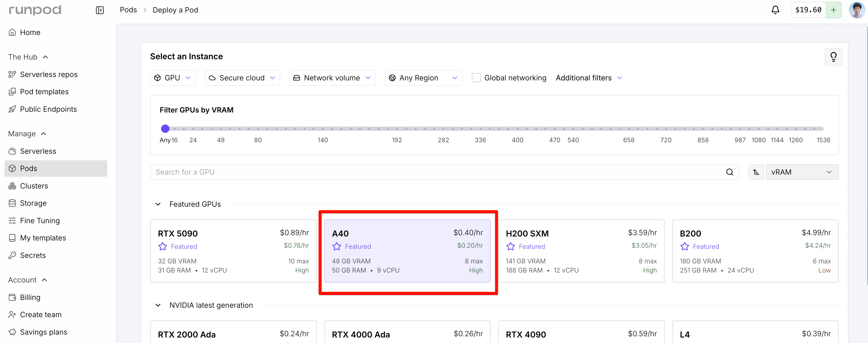Click the Billing wallet icon
Viewport: 868px width, 343px height.
tap(12, 297)
